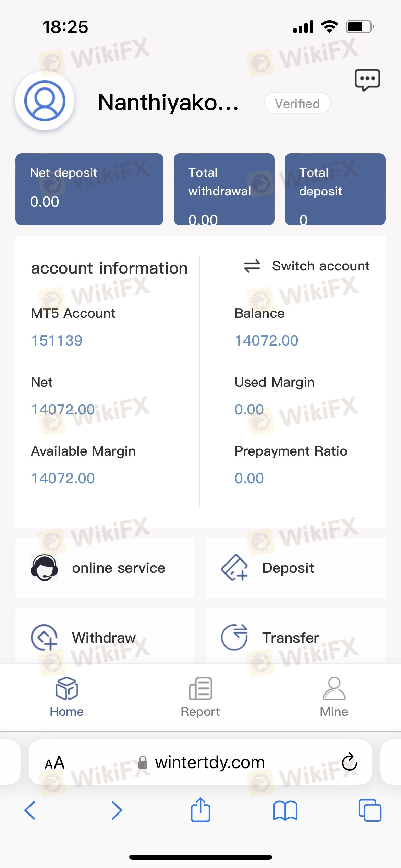The width and height of the screenshot is (401, 868).
Task: Reload the page with Safari refresh icon
Action: tap(349, 762)
